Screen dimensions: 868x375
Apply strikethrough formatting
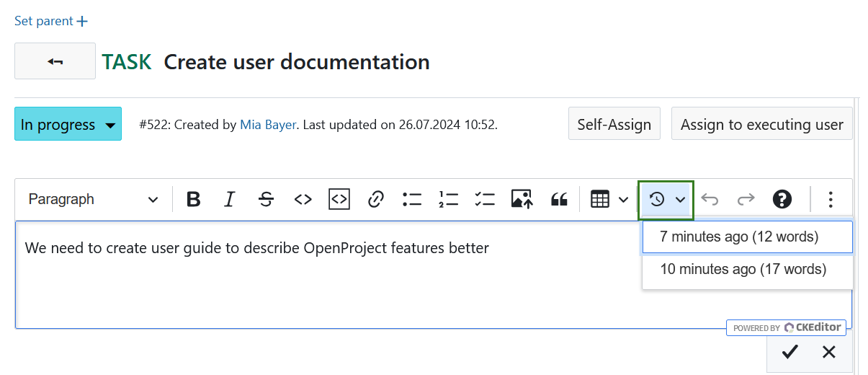266,200
